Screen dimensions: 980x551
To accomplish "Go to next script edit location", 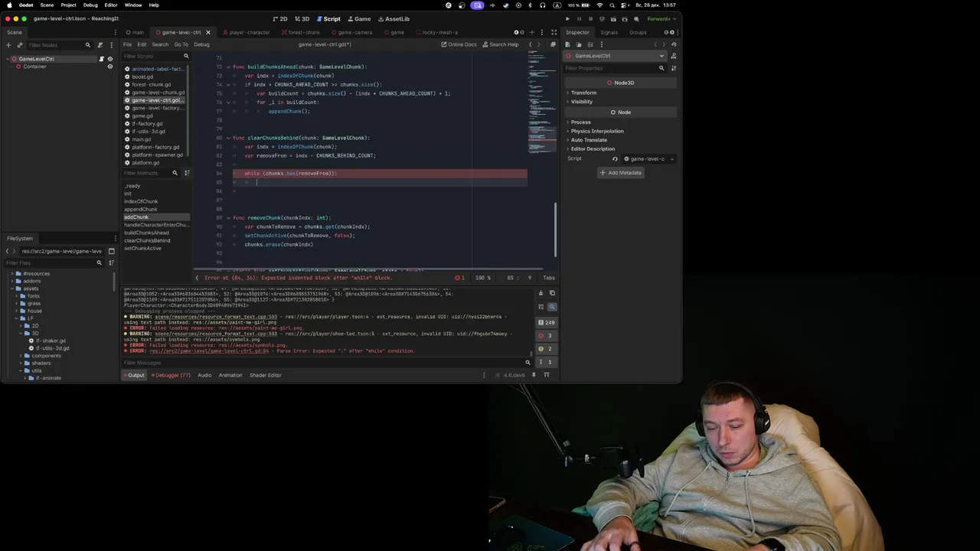I will pyautogui.click(x=538, y=44).
